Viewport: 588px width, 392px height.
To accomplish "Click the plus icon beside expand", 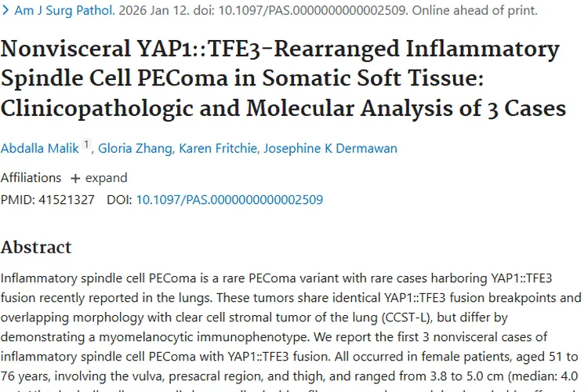I will [75, 178].
